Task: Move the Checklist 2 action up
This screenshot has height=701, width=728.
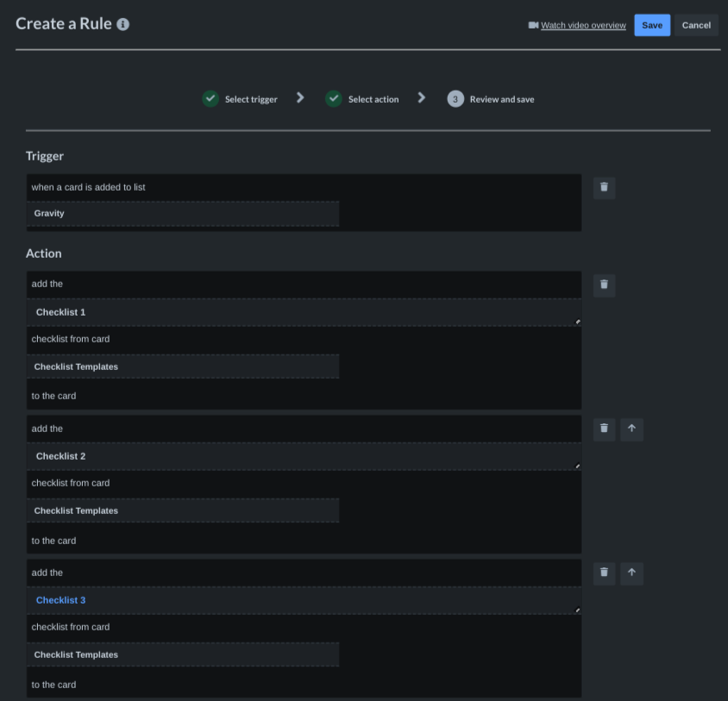Action: coord(631,429)
